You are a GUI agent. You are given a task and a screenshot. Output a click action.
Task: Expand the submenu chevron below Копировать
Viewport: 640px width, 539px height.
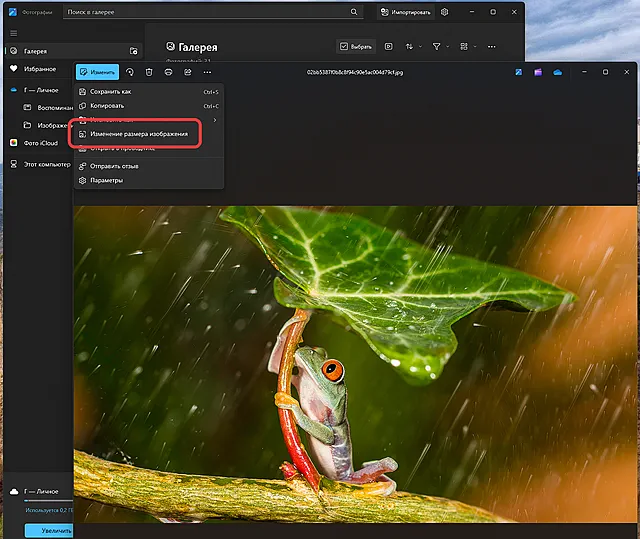215,120
